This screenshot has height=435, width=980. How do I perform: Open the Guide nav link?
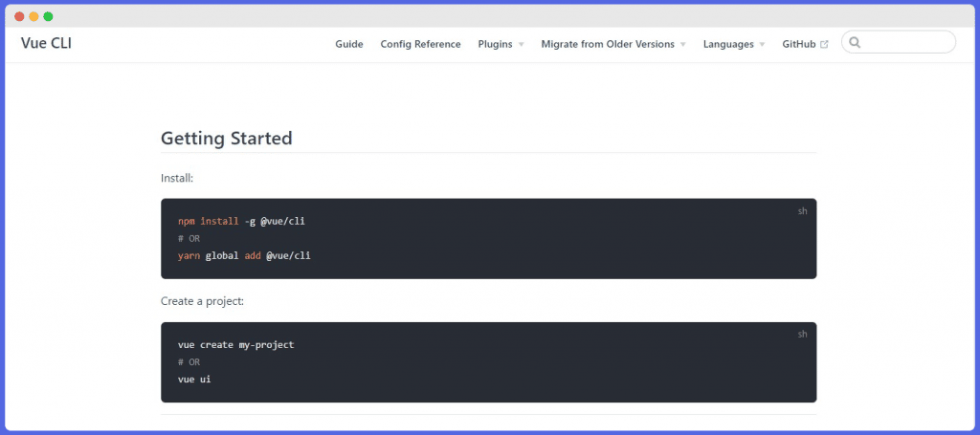point(348,44)
